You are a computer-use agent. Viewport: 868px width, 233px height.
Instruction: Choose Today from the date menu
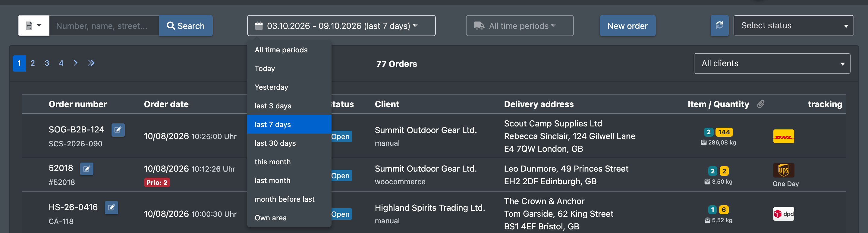(x=289, y=68)
